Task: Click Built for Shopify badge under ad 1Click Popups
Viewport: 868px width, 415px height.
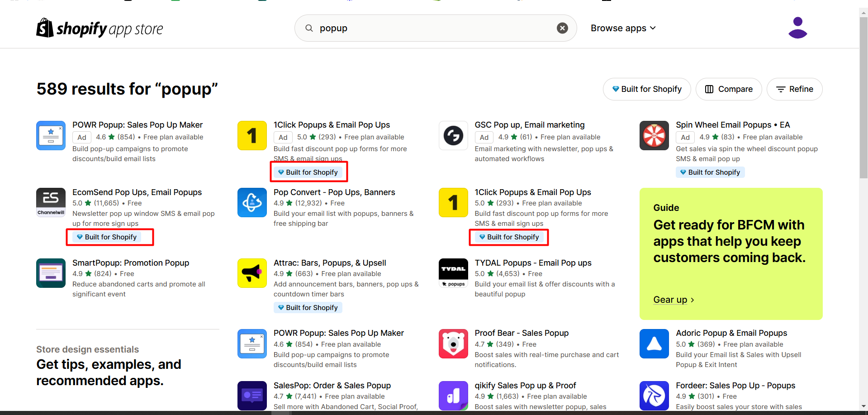Action: pos(308,172)
